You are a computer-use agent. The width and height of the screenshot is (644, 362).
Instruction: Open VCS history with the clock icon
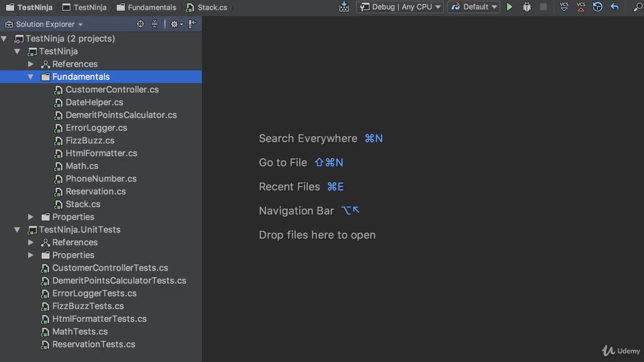(598, 7)
